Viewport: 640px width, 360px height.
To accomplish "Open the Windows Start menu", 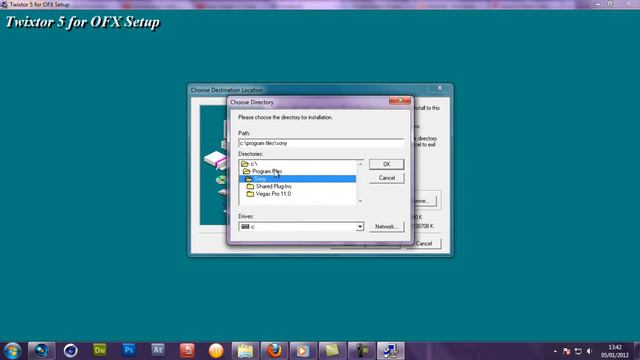I will pyautogui.click(x=12, y=351).
